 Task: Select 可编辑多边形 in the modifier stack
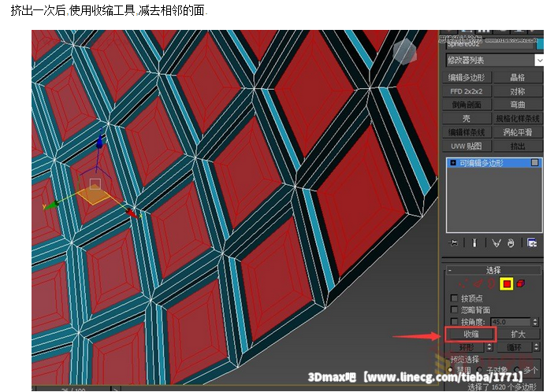coord(493,163)
